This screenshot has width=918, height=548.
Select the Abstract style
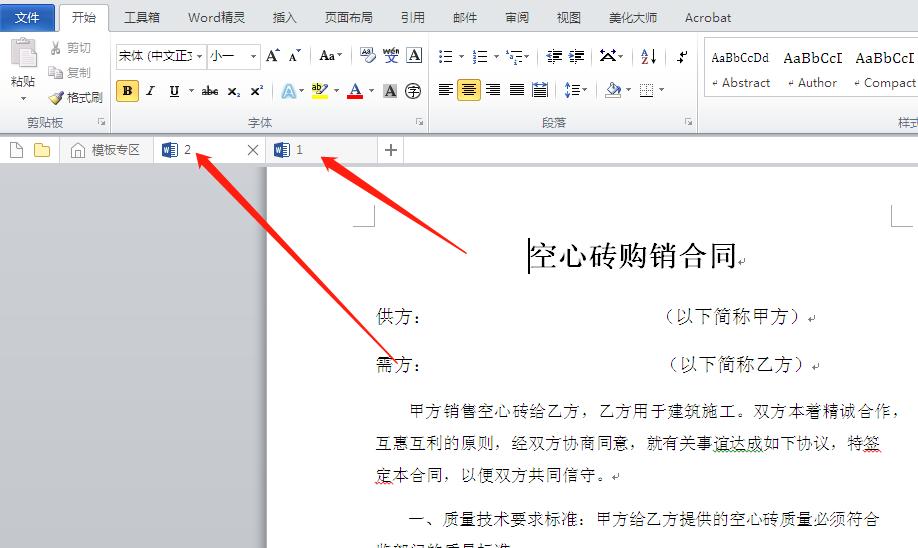(x=741, y=69)
